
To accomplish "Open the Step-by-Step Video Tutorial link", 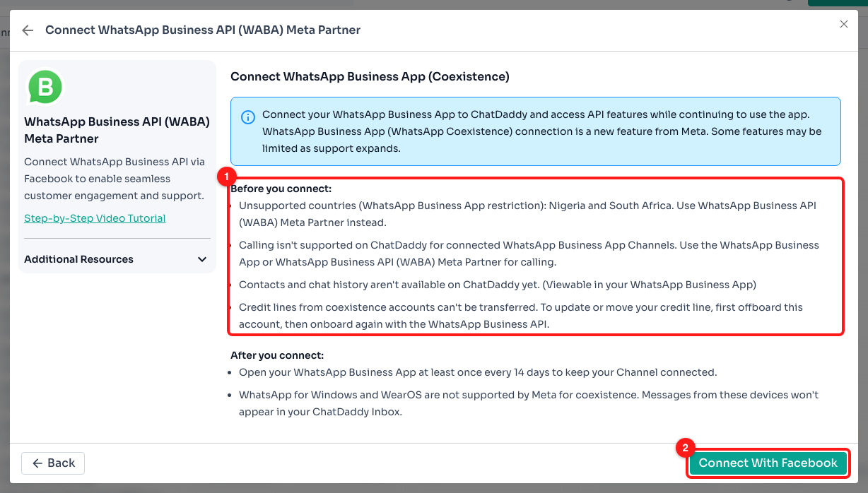I will [x=95, y=218].
